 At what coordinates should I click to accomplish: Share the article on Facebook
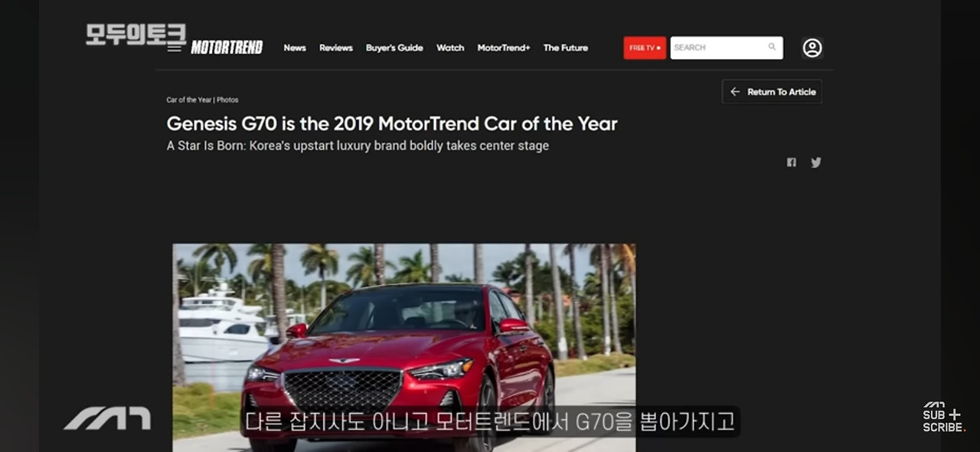tap(792, 162)
